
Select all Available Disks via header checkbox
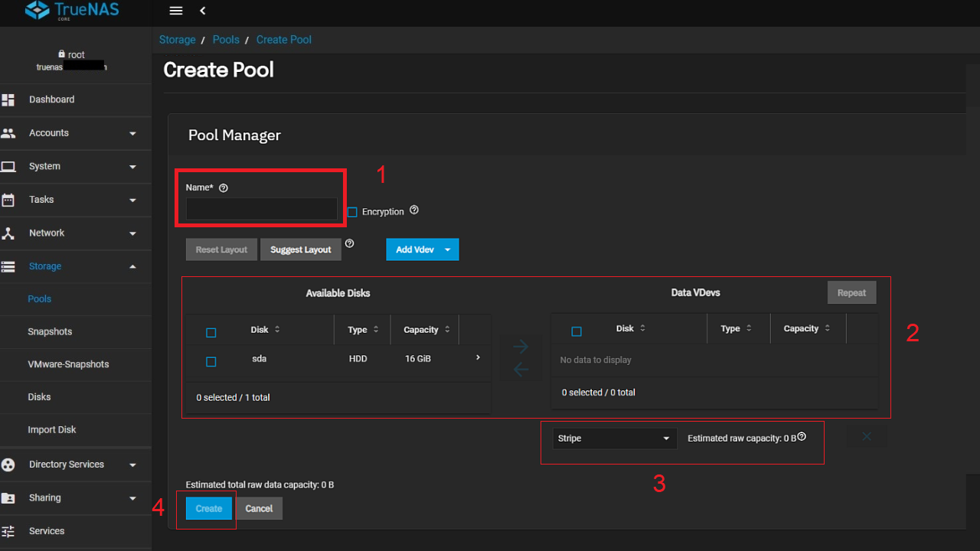211,332
